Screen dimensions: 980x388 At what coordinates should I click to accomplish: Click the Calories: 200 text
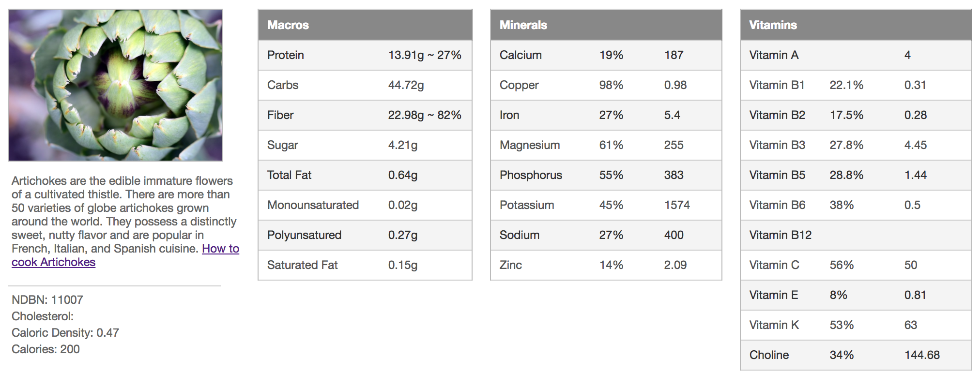pos(46,349)
